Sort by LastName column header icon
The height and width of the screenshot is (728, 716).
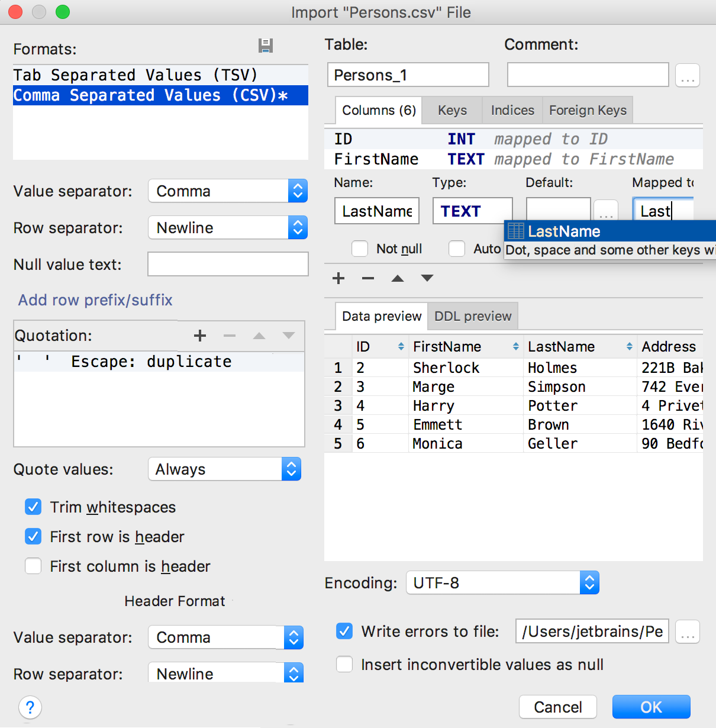pyautogui.click(x=630, y=346)
